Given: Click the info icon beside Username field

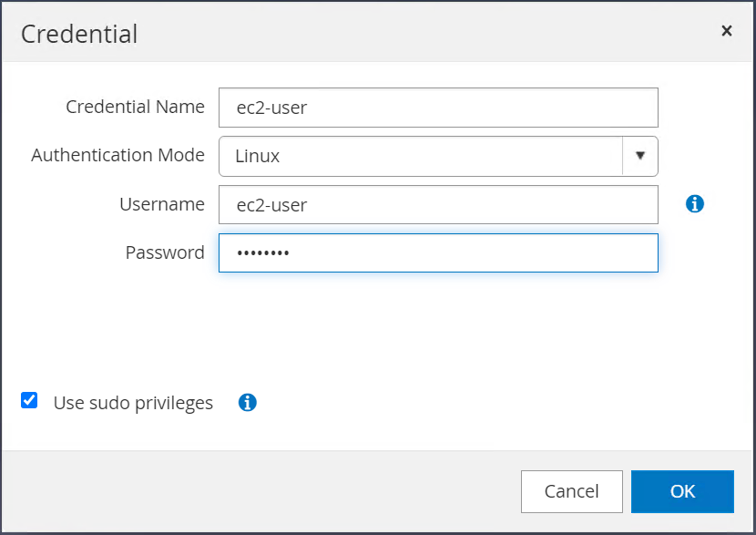Looking at the screenshot, I should [x=695, y=204].
